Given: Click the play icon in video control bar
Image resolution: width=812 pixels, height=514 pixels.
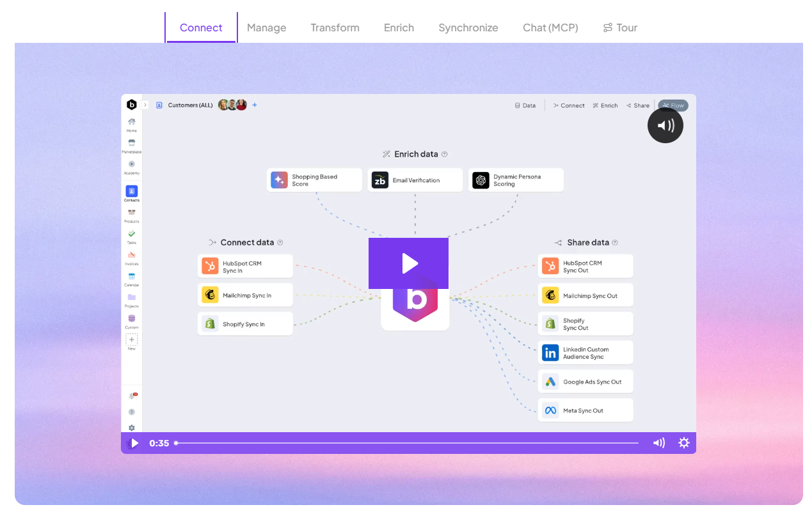Looking at the screenshot, I should 134,443.
